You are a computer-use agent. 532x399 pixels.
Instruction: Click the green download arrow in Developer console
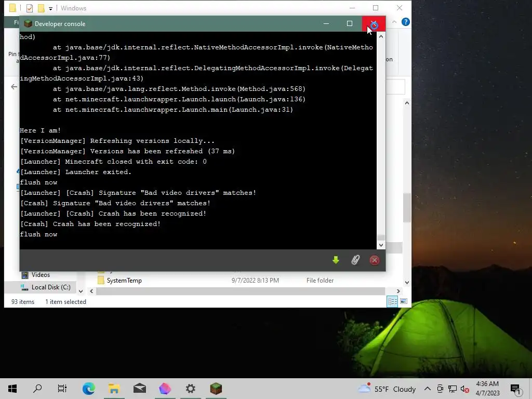(336, 260)
